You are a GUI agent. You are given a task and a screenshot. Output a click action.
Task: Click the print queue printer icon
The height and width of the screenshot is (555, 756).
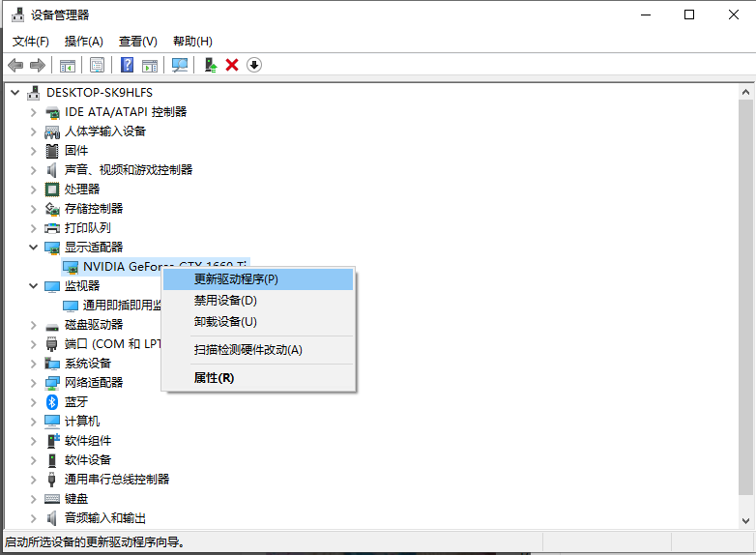click(x=52, y=228)
